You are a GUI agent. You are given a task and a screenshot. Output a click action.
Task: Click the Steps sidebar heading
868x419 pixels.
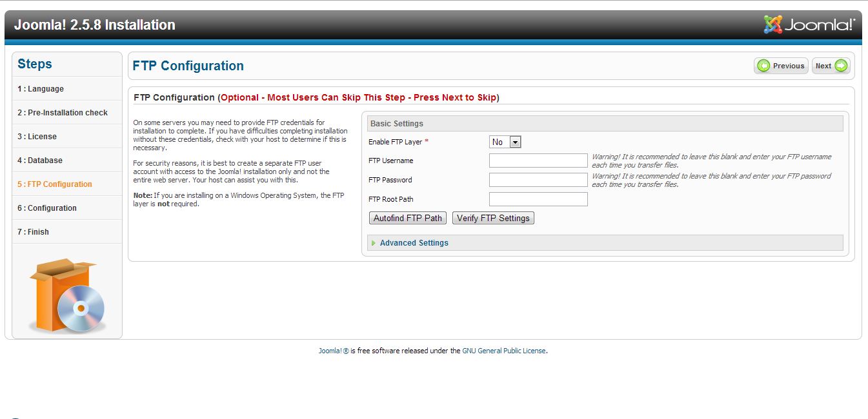35,64
